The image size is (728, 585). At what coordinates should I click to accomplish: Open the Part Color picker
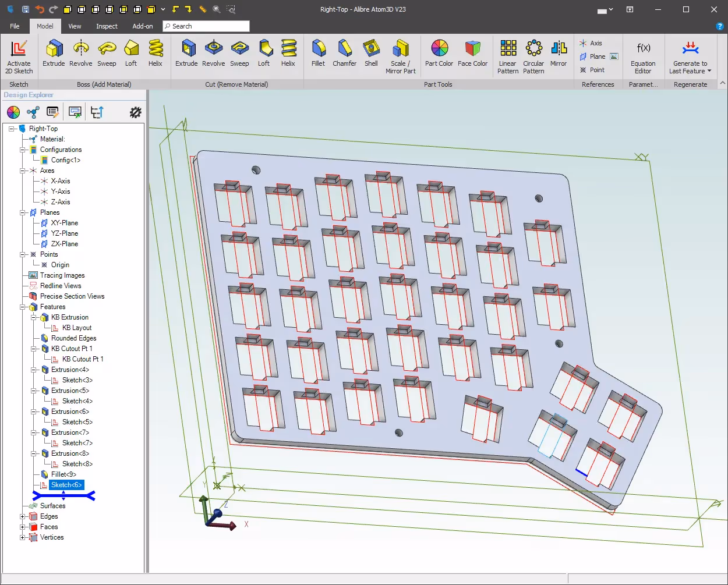(439, 54)
